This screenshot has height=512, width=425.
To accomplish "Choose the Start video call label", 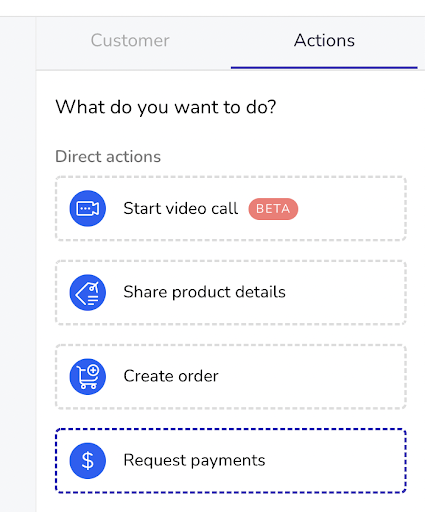I will click(181, 208).
